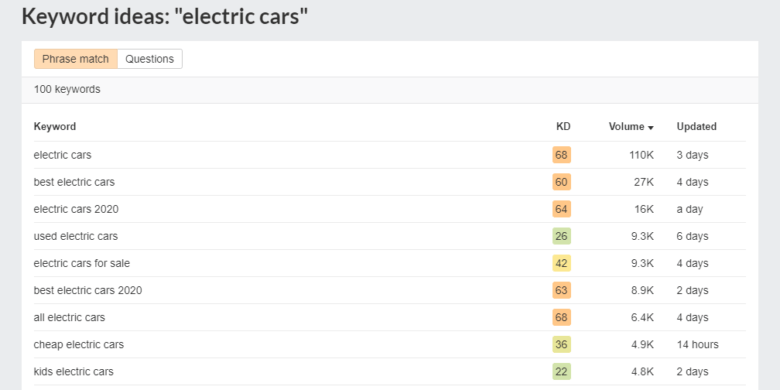Open the 'kids electric cars' keyword
The height and width of the screenshot is (390, 780).
click(x=74, y=371)
